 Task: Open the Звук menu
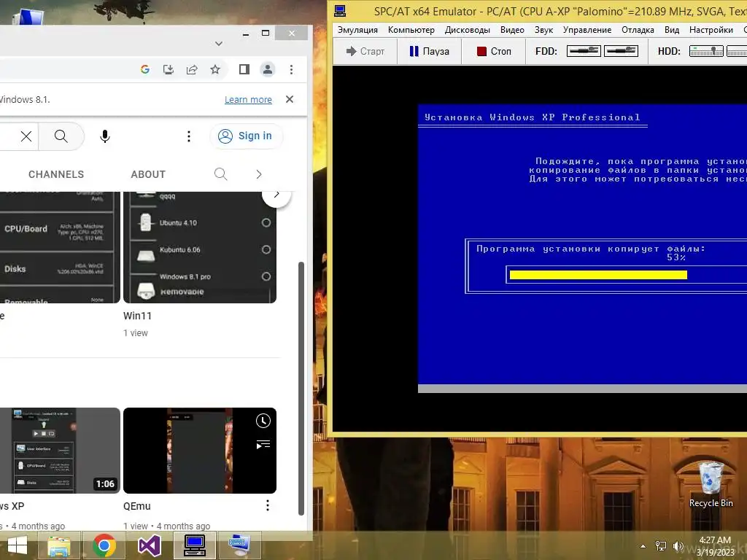543,30
